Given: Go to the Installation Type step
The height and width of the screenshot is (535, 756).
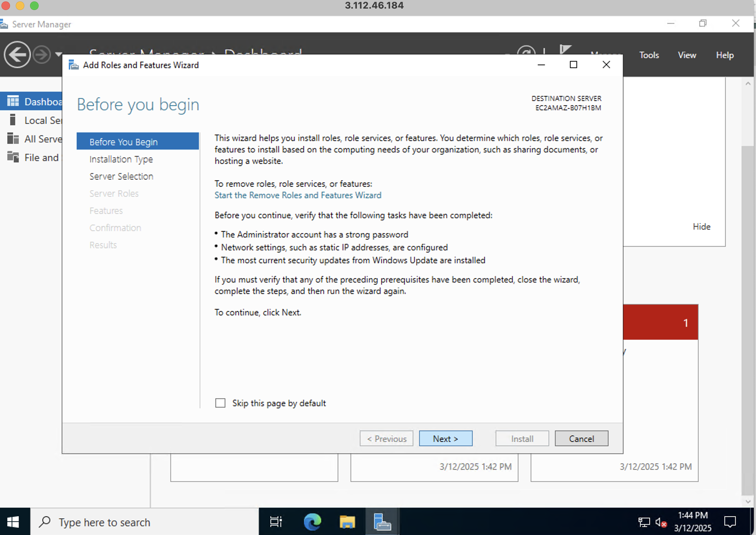Looking at the screenshot, I should click(121, 159).
